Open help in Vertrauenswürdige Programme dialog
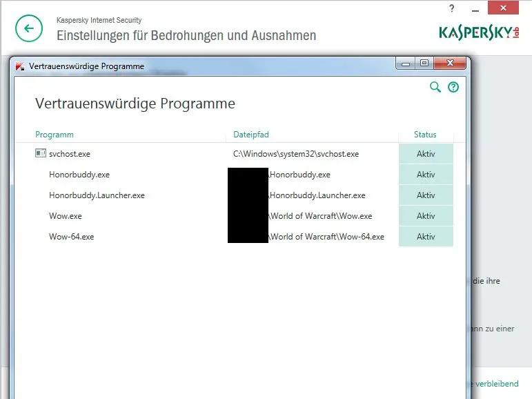 point(453,87)
